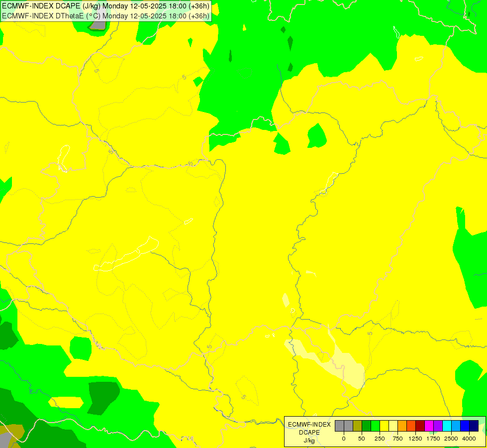Click the navy legend swatch

(x=474, y=426)
